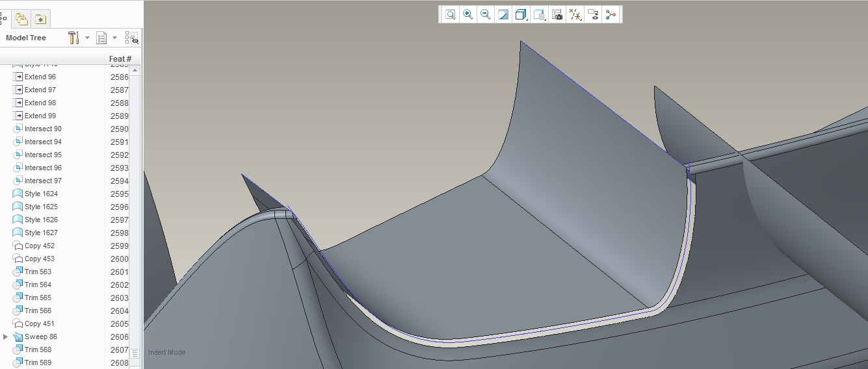The height and width of the screenshot is (369, 868).
Task: Select Extend 99 in the model tree
Action: [40, 116]
